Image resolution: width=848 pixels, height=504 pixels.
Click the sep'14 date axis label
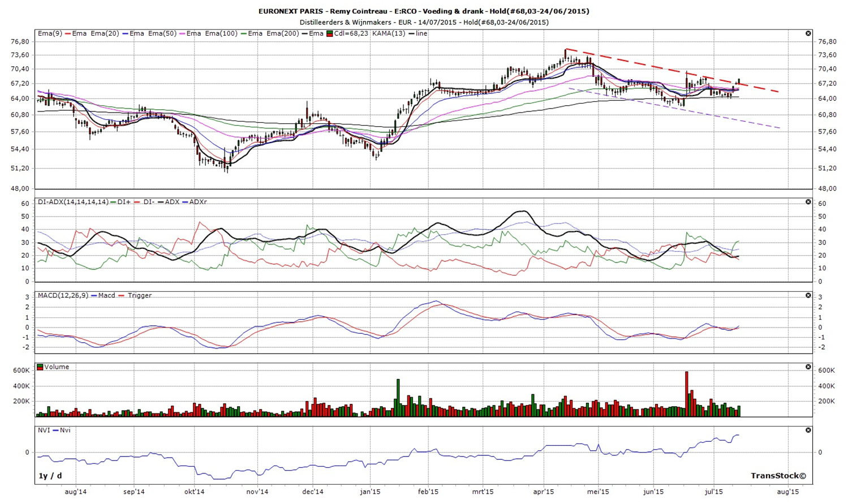(x=134, y=492)
